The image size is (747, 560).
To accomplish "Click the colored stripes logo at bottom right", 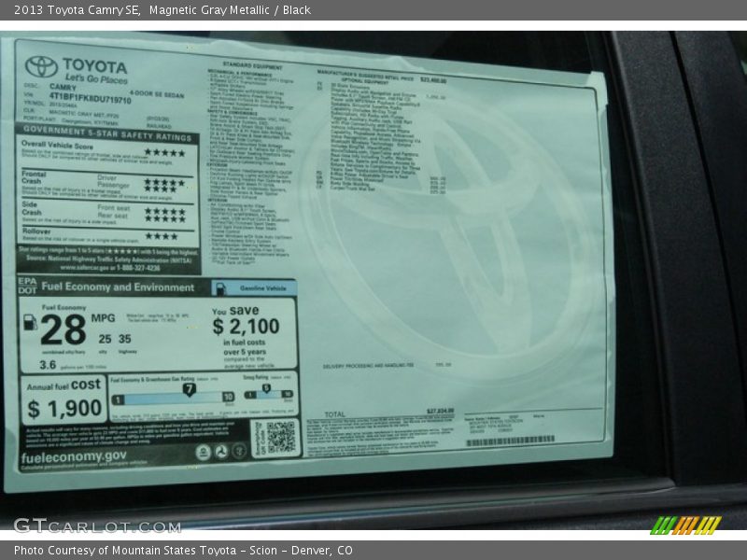I will pos(685,525).
